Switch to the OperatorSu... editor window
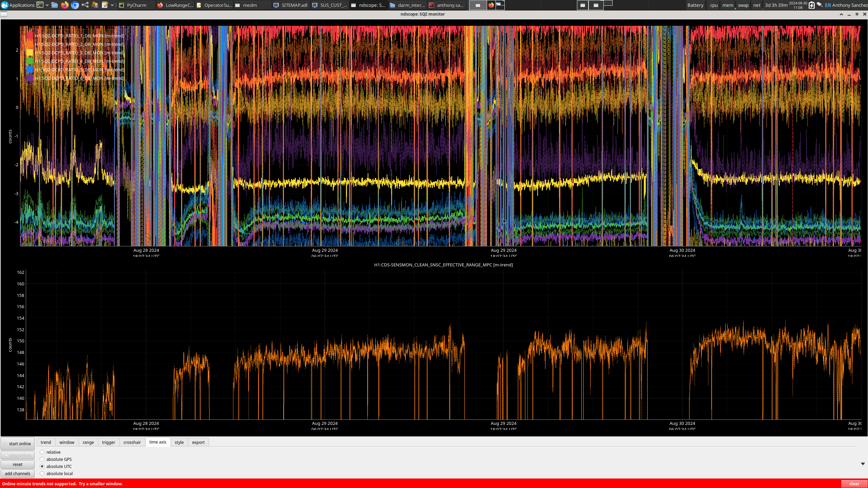 click(214, 5)
